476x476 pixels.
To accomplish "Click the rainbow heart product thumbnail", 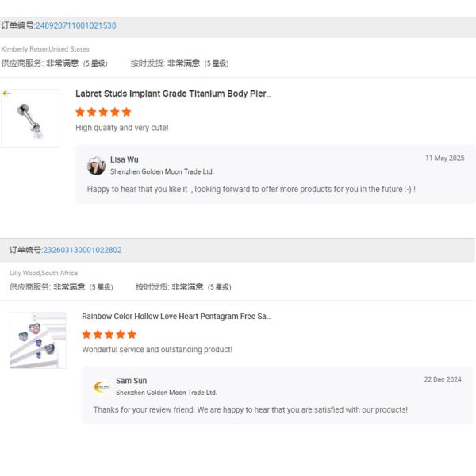I will click(37, 340).
